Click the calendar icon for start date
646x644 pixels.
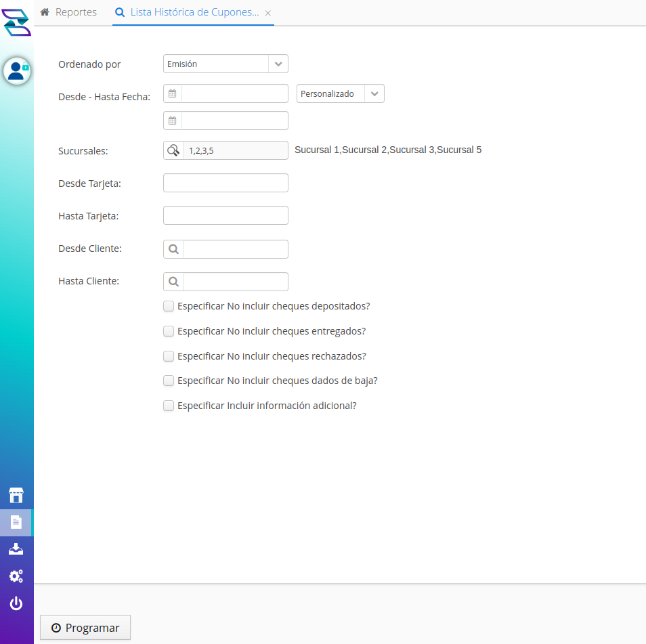click(x=173, y=93)
